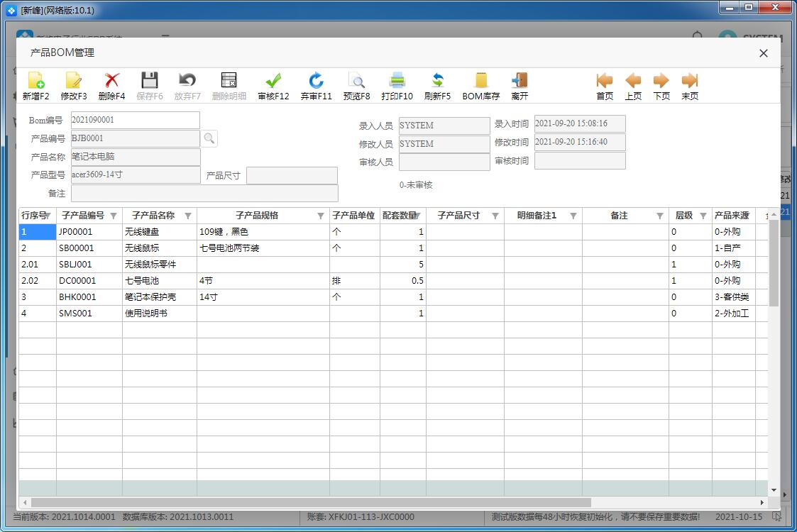Click the 产品编号 field BJB0001
This screenshot has width=797, height=532.
coord(136,138)
